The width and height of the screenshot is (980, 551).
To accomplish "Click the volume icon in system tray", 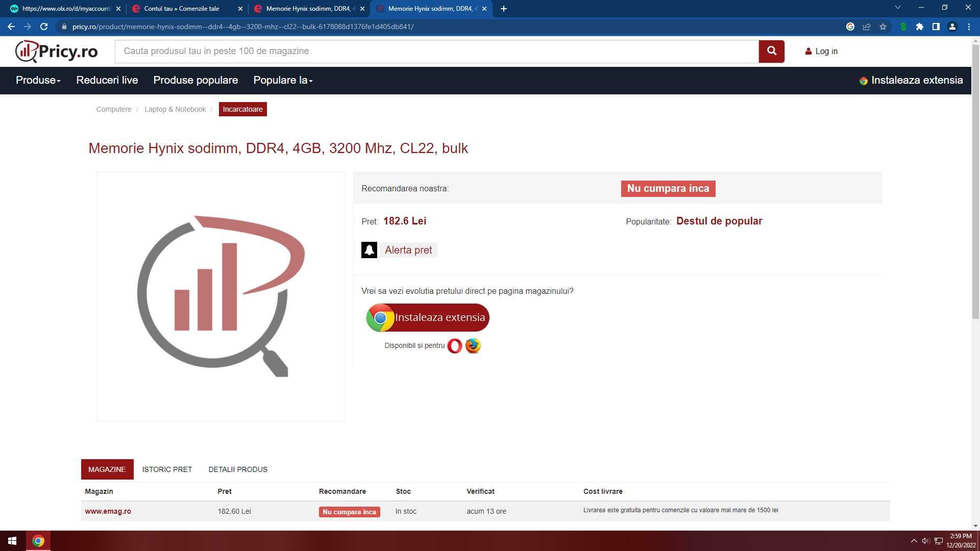I will point(925,541).
